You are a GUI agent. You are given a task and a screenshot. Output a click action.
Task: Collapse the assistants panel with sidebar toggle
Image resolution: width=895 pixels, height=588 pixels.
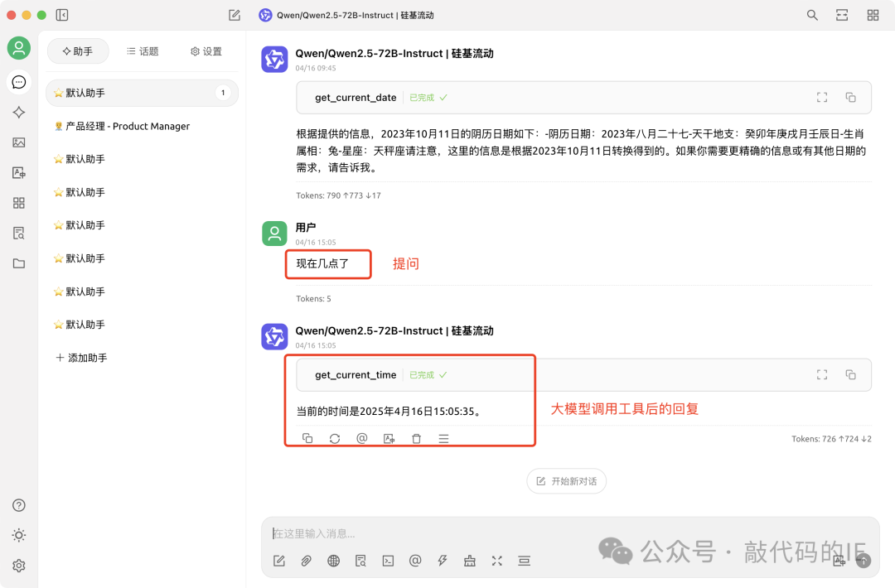62,15
